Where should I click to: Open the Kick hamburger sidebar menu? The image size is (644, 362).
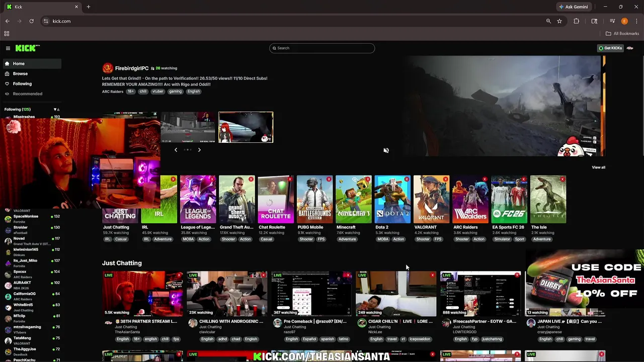coord(8,48)
